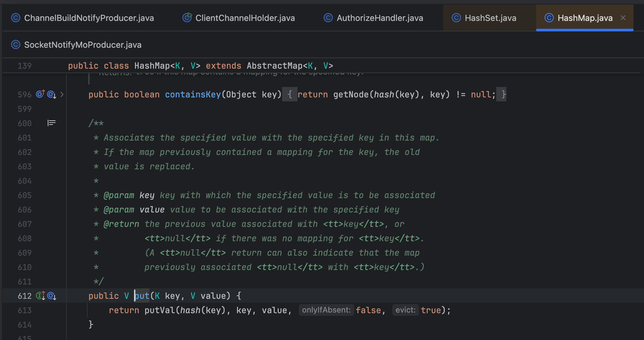Click the onlyIfAbsent parameter inlay hint
644x340 pixels.
[x=326, y=310]
